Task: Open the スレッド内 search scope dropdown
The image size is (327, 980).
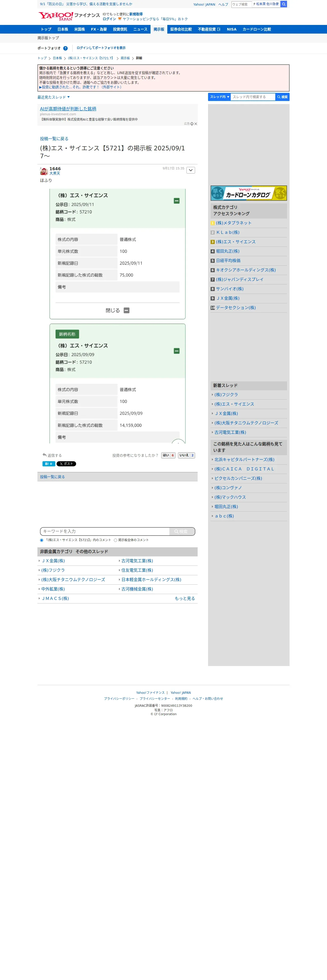Action: click(219, 97)
